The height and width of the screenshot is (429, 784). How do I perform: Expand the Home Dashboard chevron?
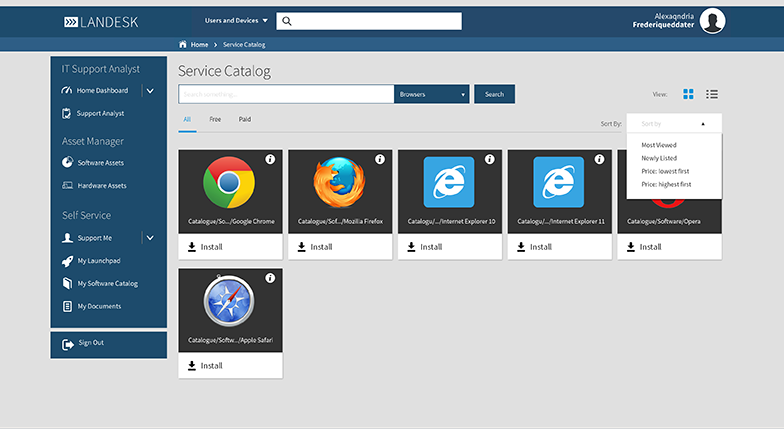[150, 91]
